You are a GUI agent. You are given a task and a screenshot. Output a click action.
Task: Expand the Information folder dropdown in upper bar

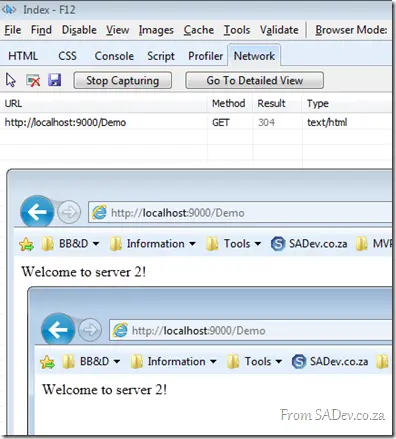pos(192,244)
